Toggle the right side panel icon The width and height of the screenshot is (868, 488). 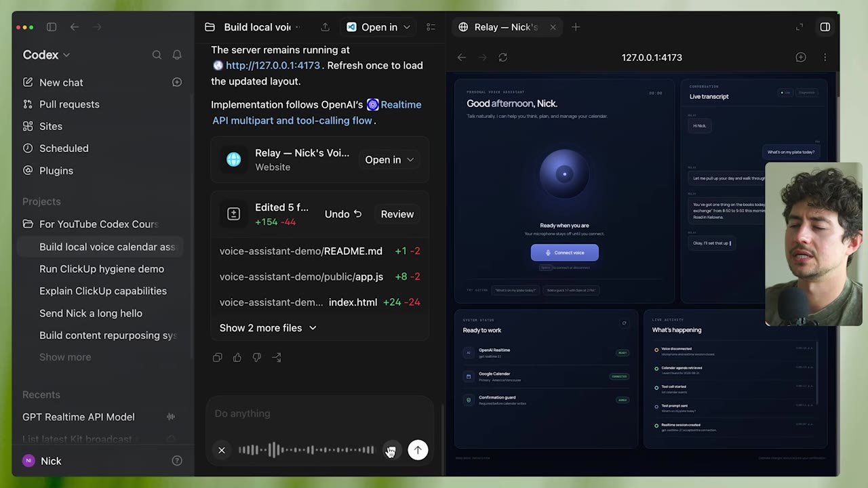tap(825, 27)
